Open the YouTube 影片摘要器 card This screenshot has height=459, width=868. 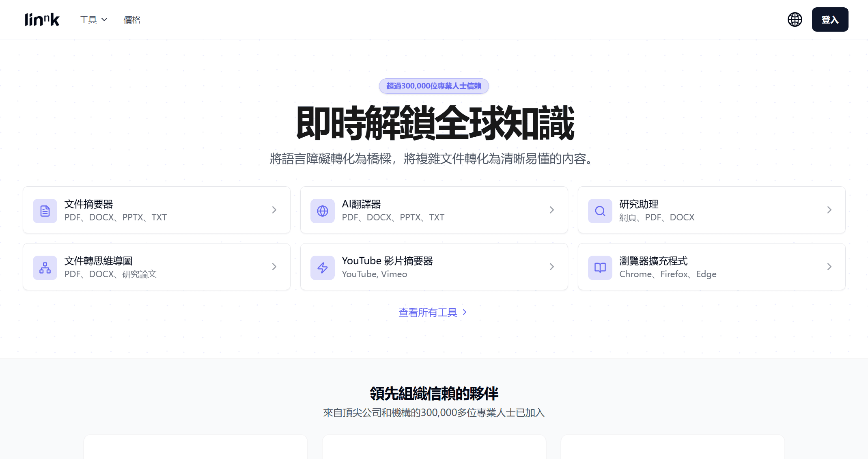pyautogui.click(x=434, y=267)
